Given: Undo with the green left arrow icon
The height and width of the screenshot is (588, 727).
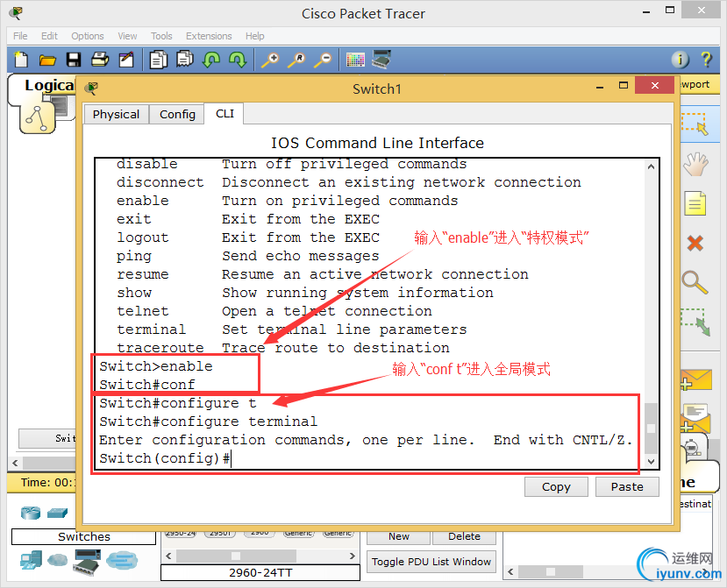Looking at the screenshot, I should click(212, 60).
